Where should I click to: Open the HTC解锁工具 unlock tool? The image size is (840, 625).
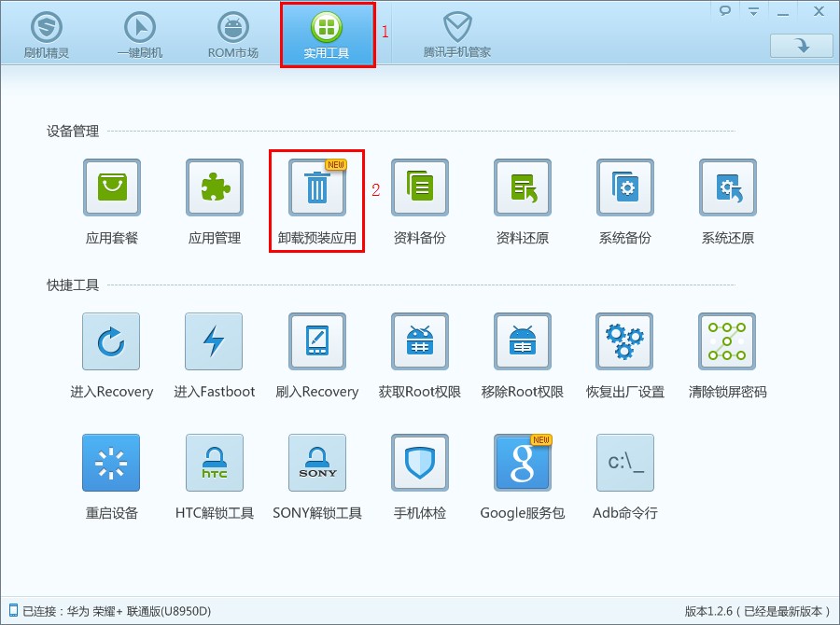(215, 463)
